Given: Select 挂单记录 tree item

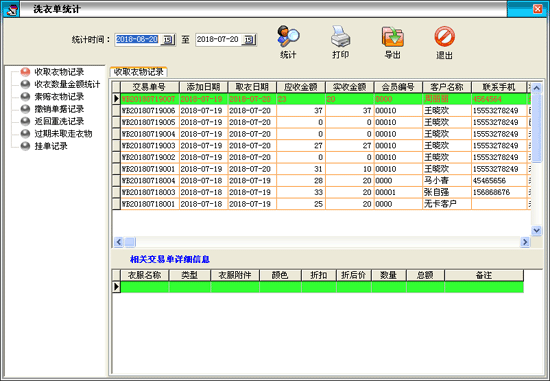Looking at the screenshot, I should [51, 146].
